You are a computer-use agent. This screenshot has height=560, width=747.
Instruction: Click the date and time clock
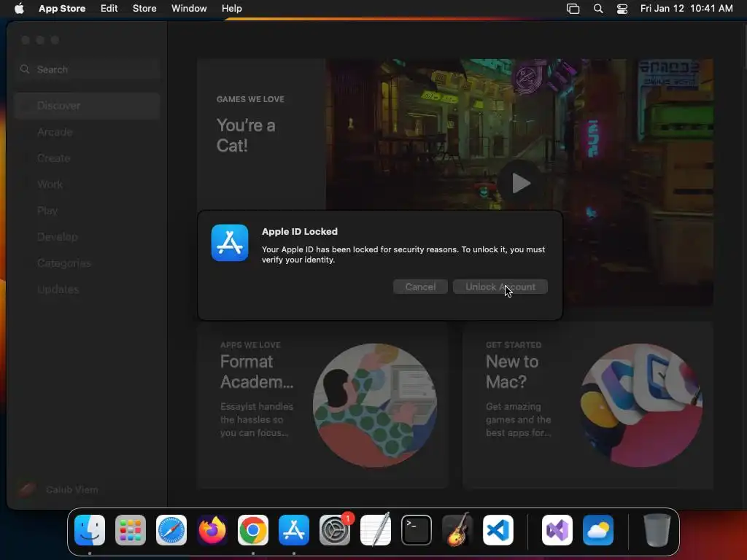[x=686, y=8]
